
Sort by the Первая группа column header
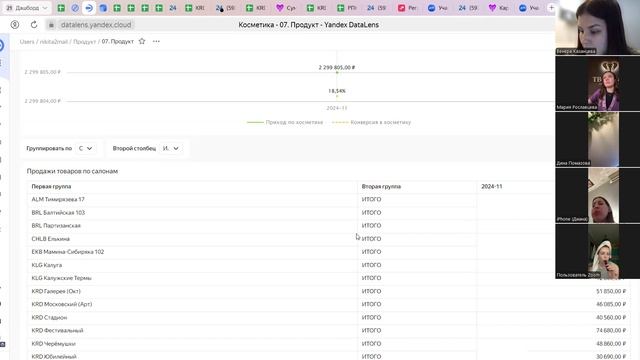(x=51, y=187)
